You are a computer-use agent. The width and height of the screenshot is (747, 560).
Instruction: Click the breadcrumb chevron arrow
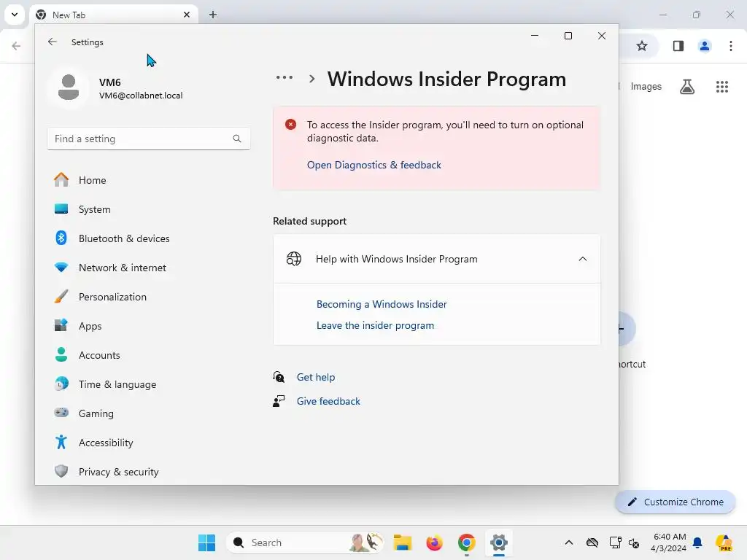click(x=312, y=79)
